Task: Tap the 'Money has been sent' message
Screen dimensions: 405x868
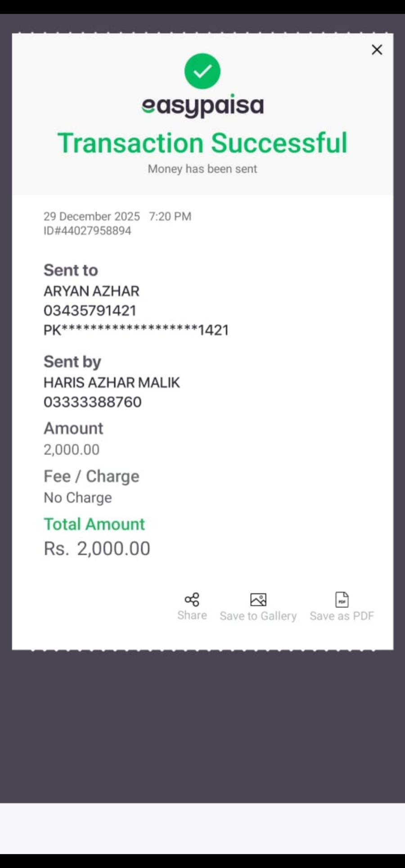Action: (202, 169)
